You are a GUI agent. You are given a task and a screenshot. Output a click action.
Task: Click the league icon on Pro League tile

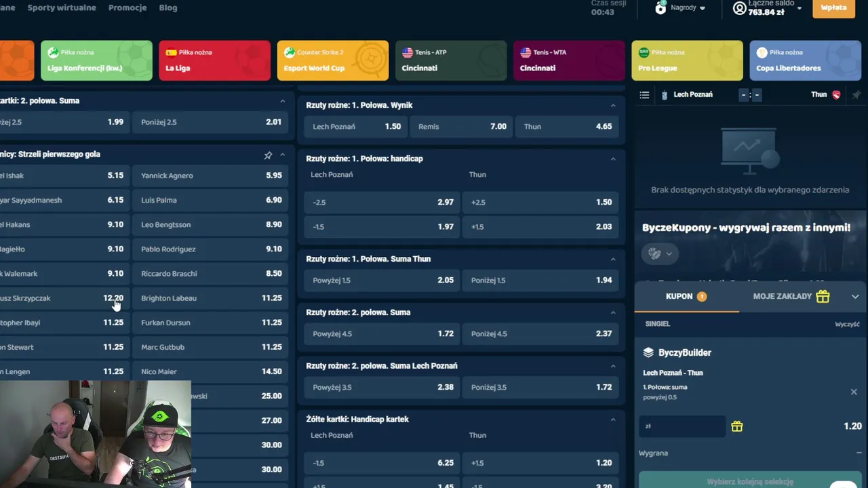(x=644, y=52)
